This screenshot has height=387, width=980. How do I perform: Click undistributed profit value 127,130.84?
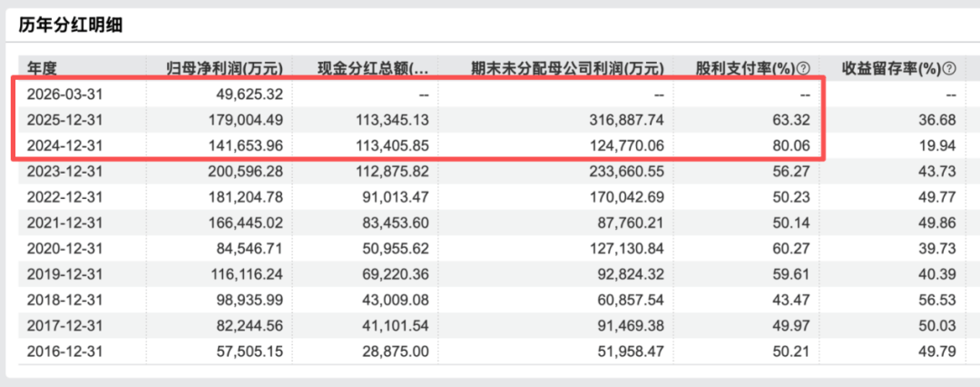628,249
